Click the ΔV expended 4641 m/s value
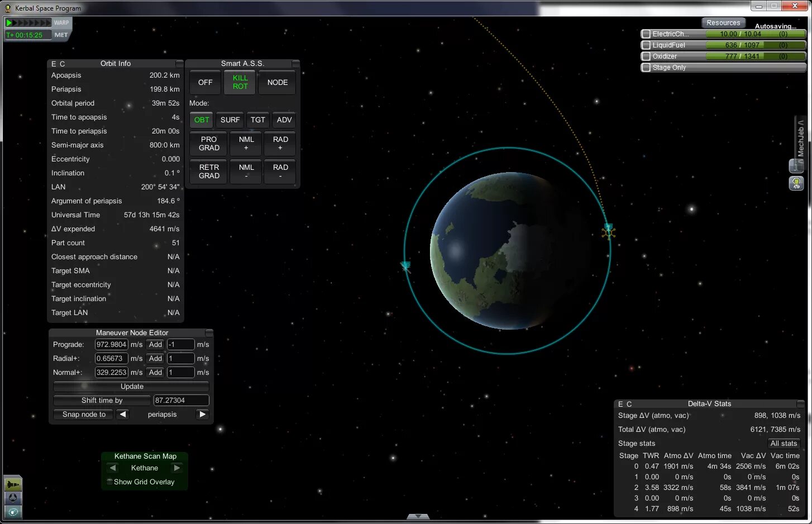The width and height of the screenshot is (812, 524). (164, 228)
